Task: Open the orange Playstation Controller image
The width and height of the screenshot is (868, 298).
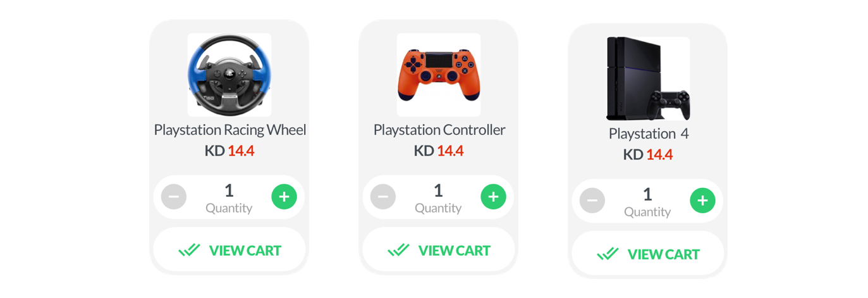Action: point(438,75)
